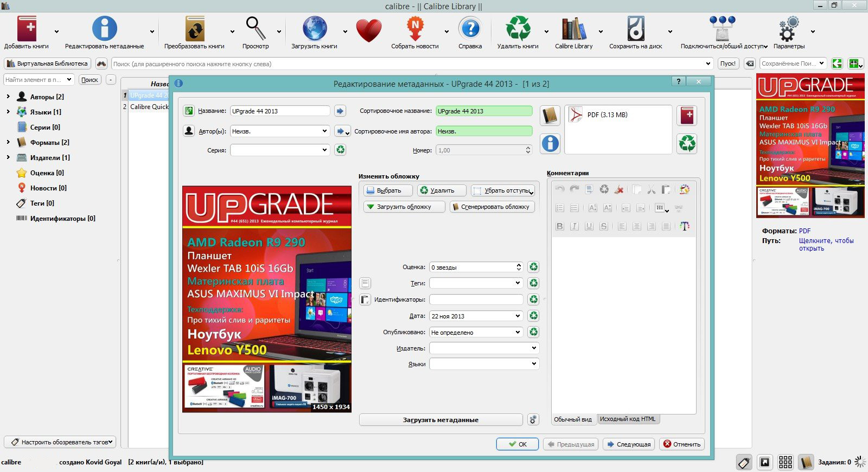This screenshot has height=472, width=868.
Task: Click the Get books globe icon
Action: (x=315, y=28)
